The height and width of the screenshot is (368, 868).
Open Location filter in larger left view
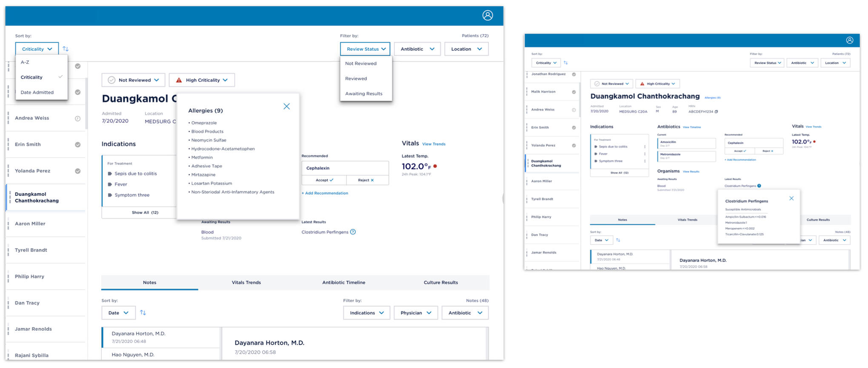466,49
